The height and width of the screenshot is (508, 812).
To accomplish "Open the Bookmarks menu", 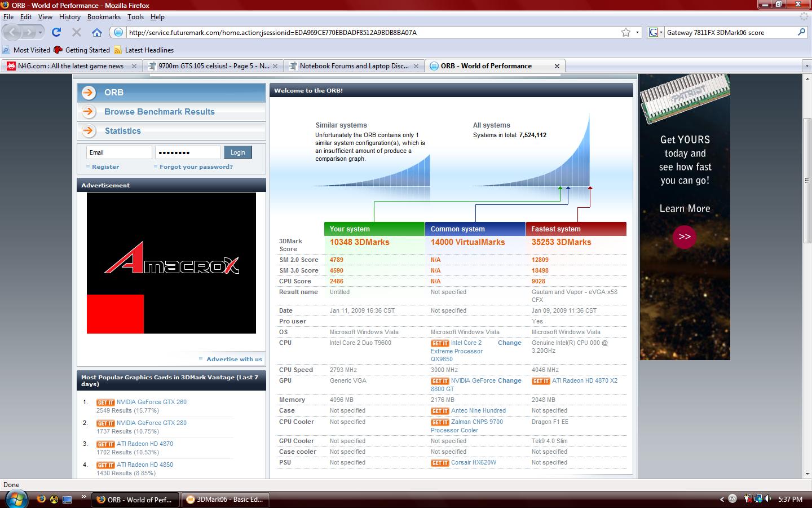I will (x=104, y=17).
